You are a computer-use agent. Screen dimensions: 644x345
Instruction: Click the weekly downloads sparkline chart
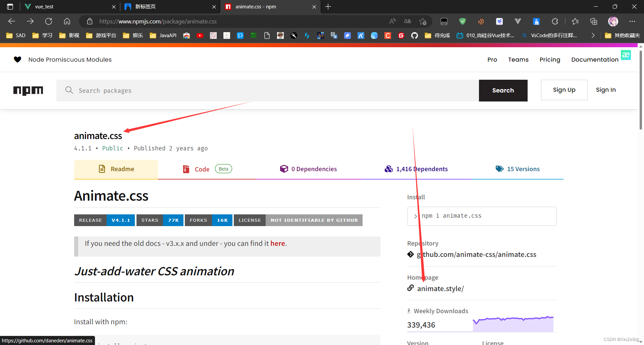click(x=513, y=324)
